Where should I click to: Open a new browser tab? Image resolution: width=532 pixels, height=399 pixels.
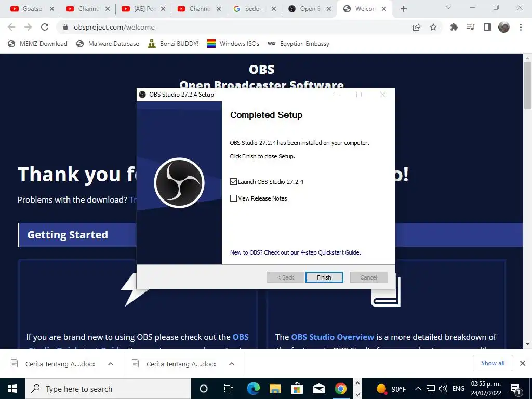(x=403, y=9)
